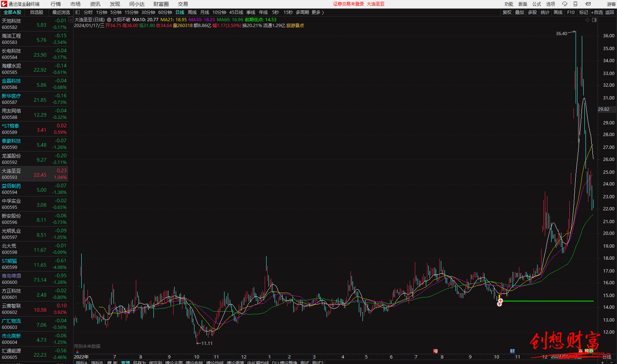Image resolution: width=617 pixels, height=364 pixels.
Task: Expand the 更多 periods list
Action: [x=317, y=12]
